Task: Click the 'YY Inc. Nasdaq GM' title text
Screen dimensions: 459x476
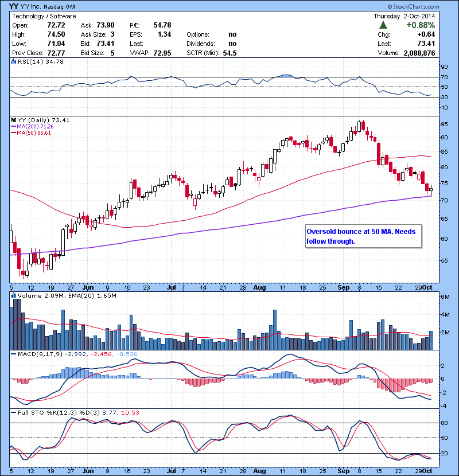Action: [x=48, y=7]
